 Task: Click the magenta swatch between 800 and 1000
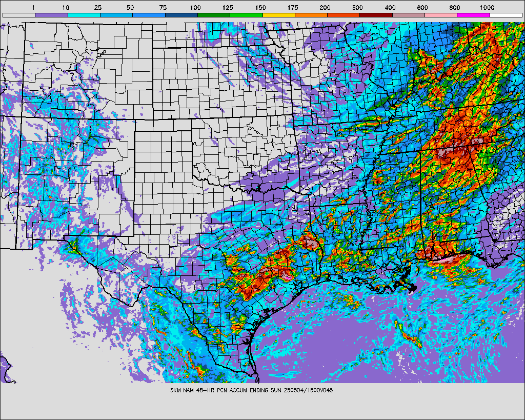click(474, 15)
